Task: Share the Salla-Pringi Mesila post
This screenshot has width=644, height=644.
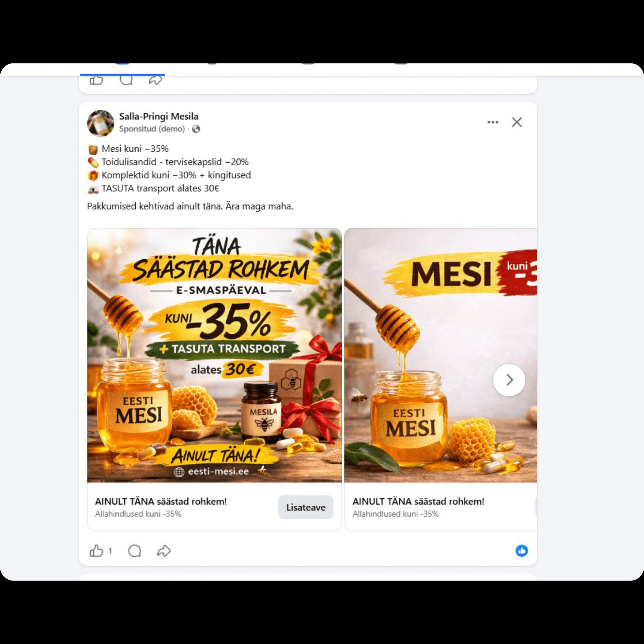Action: pyautogui.click(x=164, y=551)
